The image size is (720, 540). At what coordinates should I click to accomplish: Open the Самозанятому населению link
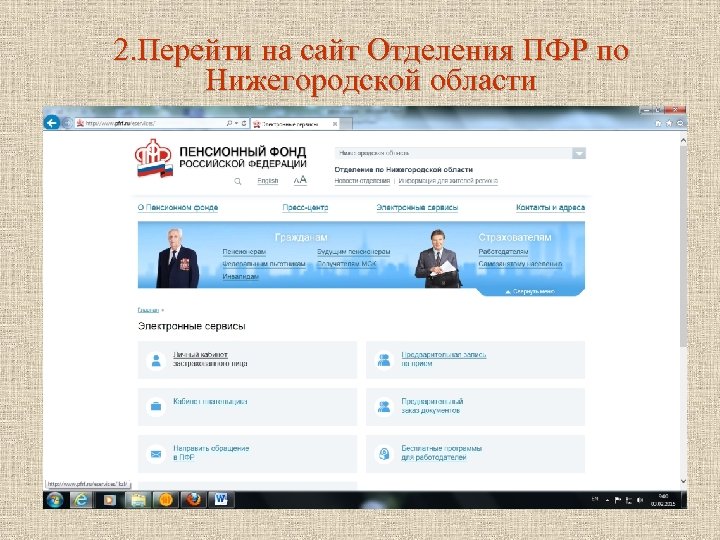coord(520,264)
